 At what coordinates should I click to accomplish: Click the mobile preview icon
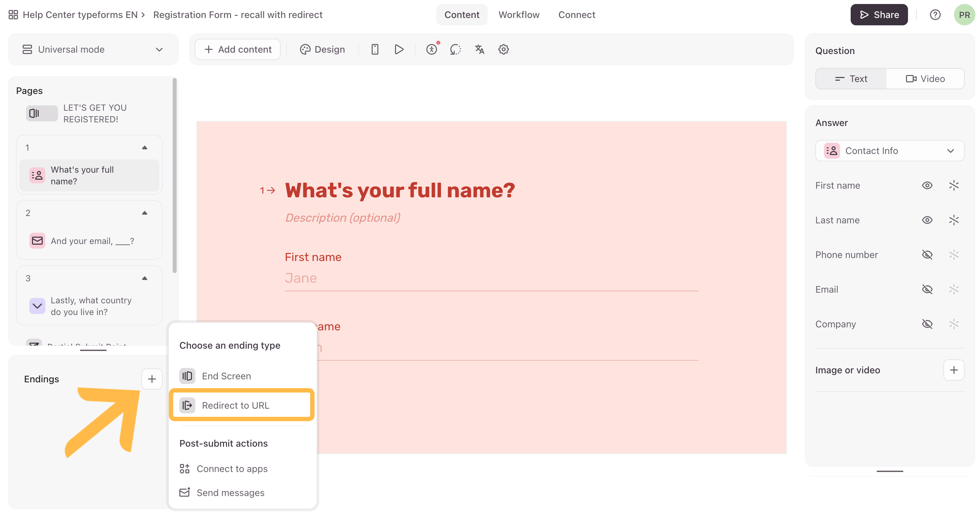pos(375,49)
